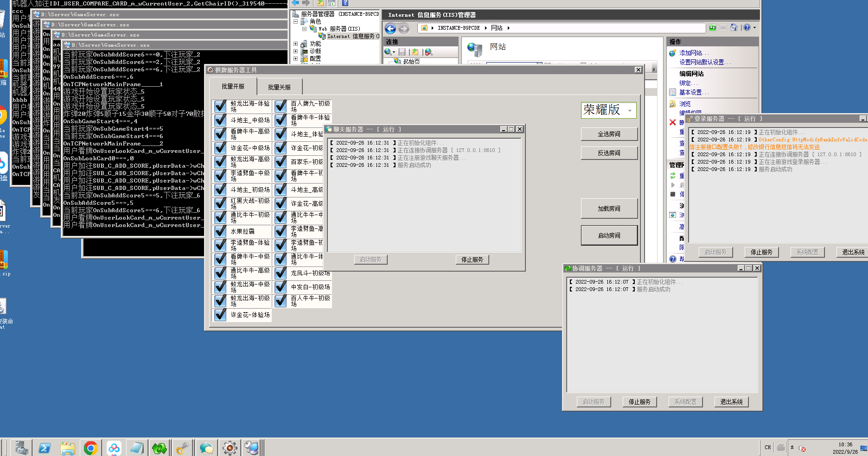Image resolution: width=868 pixels, height=456 pixels.
Task: Uncheck the 水果拉霸 room checkbox
Action: pos(220,231)
